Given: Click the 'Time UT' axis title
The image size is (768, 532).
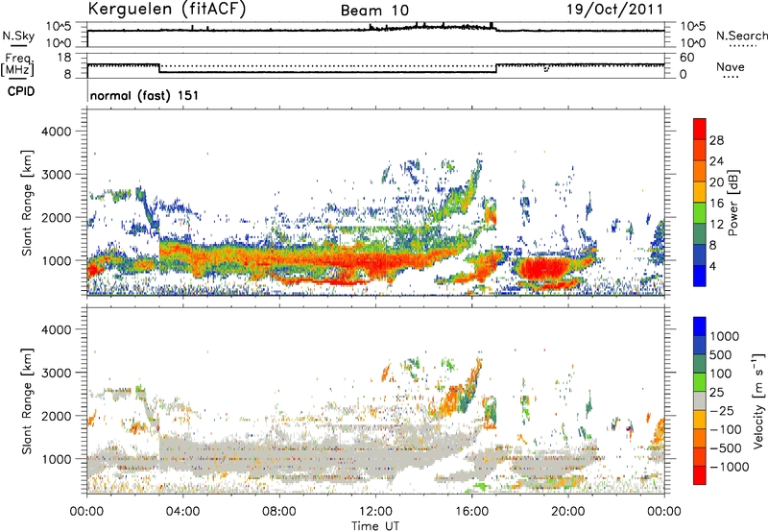Looking at the screenshot, I should 375,526.
